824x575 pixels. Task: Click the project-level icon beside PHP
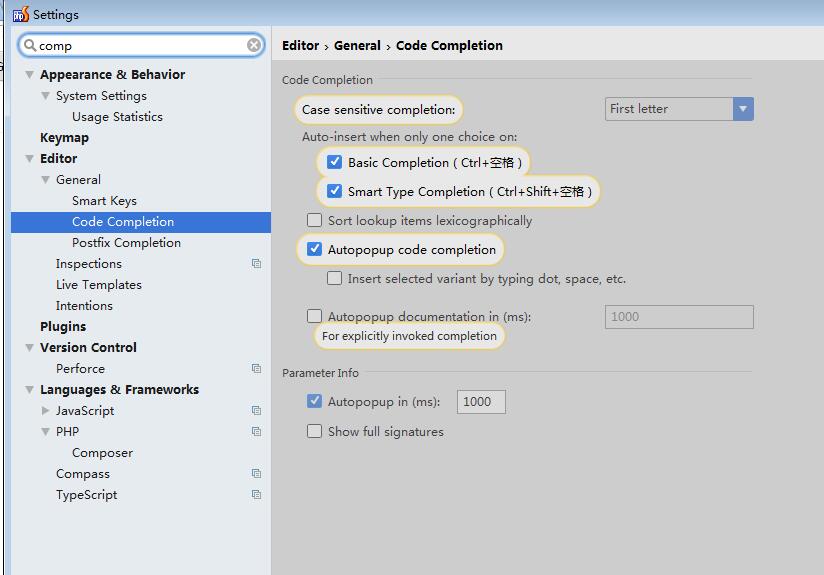point(256,432)
